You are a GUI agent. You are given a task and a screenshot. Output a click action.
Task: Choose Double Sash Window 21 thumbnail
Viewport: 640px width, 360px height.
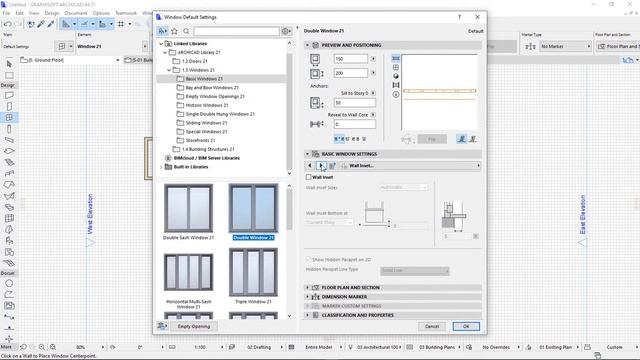pos(188,209)
